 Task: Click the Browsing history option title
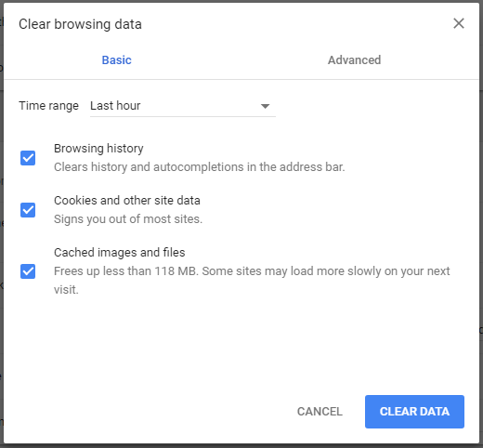[x=98, y=149]
